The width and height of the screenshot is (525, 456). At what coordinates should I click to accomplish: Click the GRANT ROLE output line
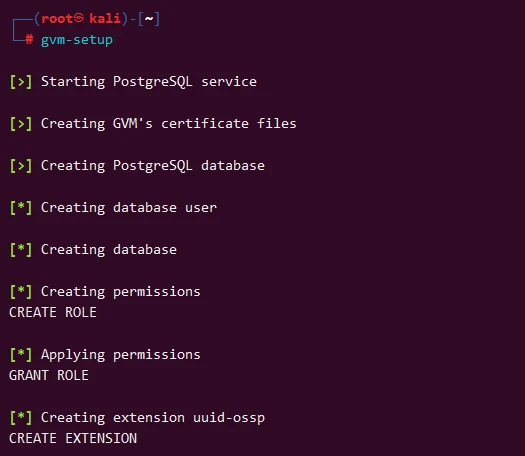pyautogui.click(x=49, y=375)
